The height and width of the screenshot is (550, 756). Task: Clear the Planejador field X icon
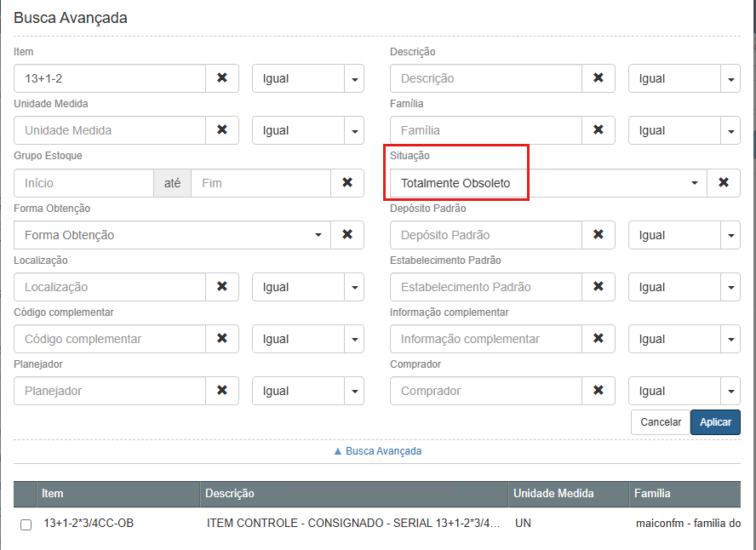[x=222, y=391]
